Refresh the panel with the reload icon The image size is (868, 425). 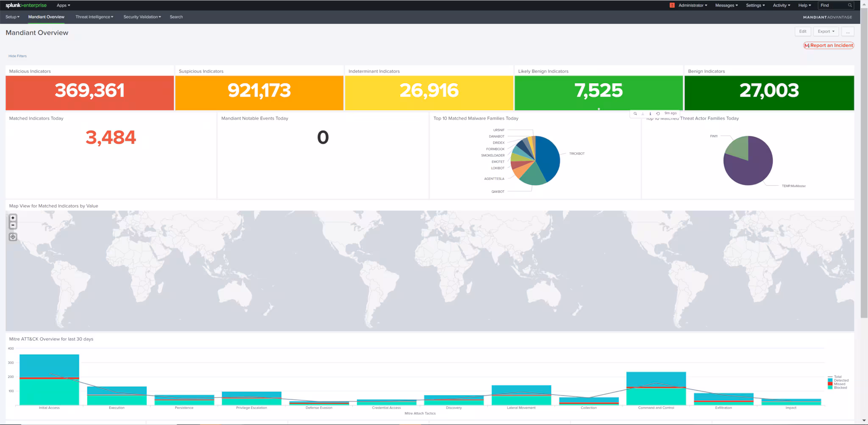coord(658,114)
